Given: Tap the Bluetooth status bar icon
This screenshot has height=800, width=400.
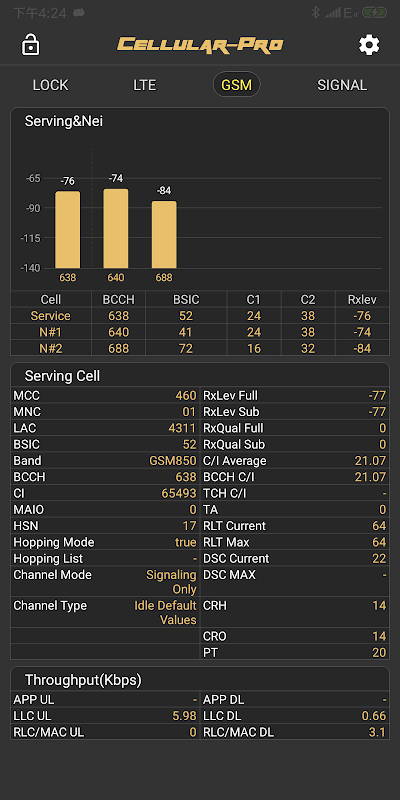Looking at the screenshot, I should 316,13.
